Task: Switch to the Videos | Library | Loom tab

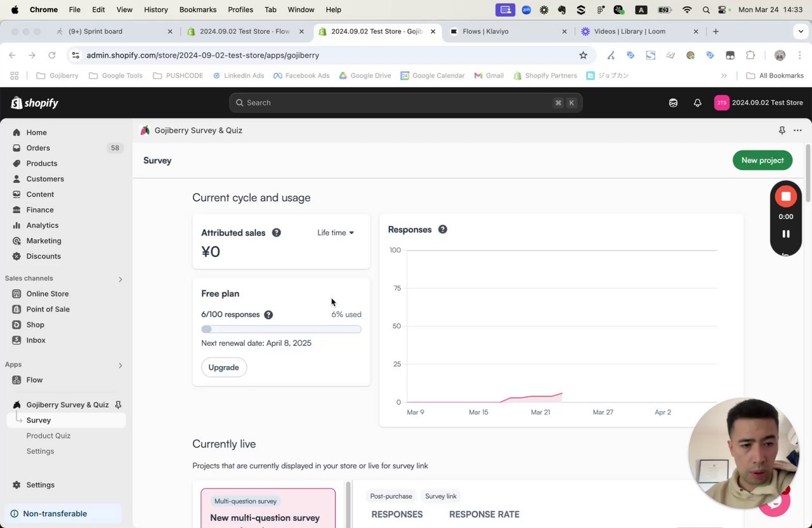Action: click(x=639, y=31)
